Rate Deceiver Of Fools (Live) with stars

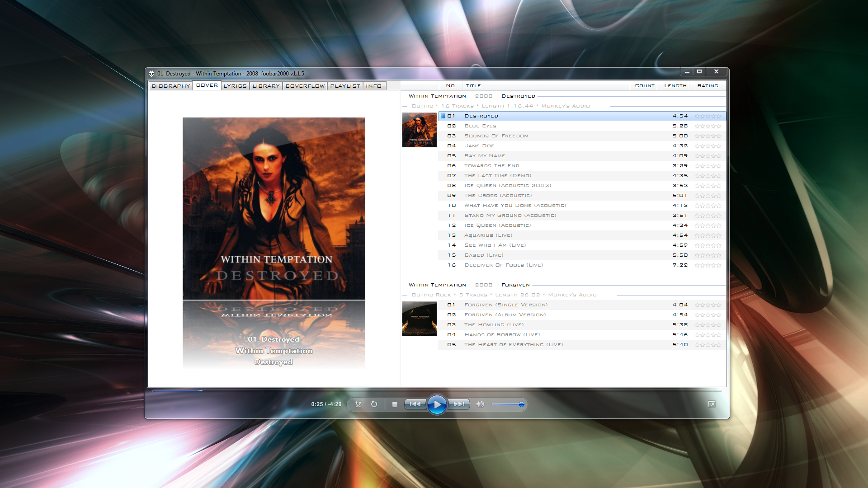coord(708,265)
